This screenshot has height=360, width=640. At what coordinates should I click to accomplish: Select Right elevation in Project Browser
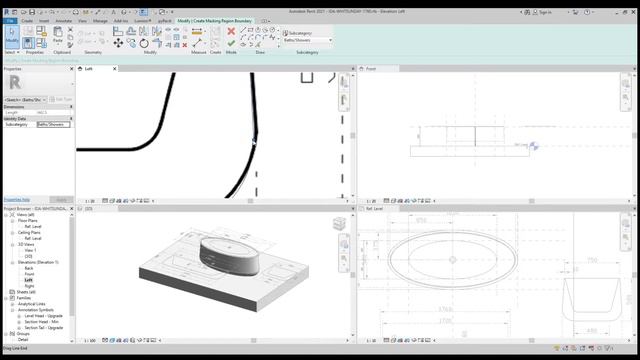pos(29,286)
